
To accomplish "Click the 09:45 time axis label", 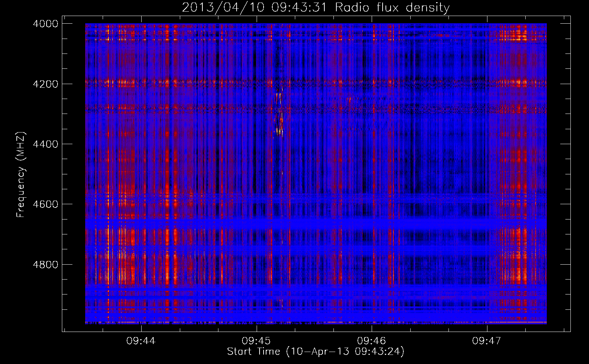I will click(x=256, y=341).
